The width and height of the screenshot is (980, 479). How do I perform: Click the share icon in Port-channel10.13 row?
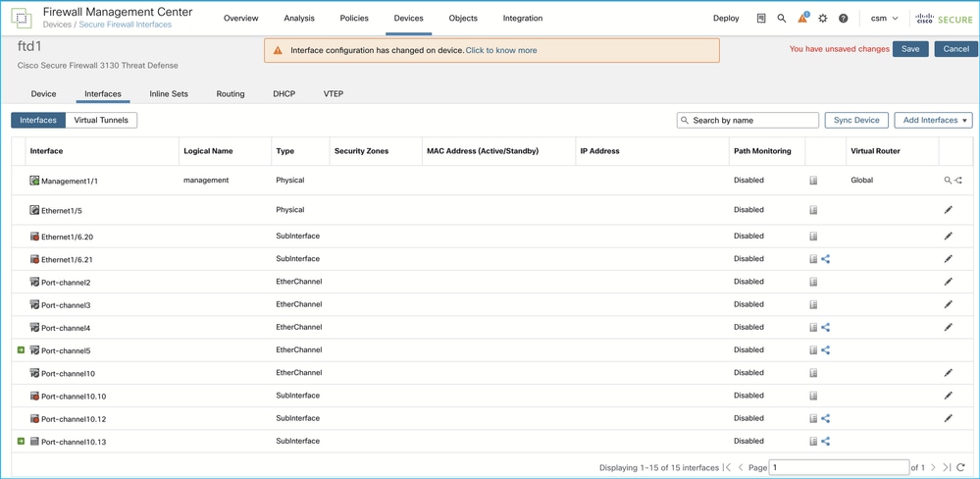(825, 441)
